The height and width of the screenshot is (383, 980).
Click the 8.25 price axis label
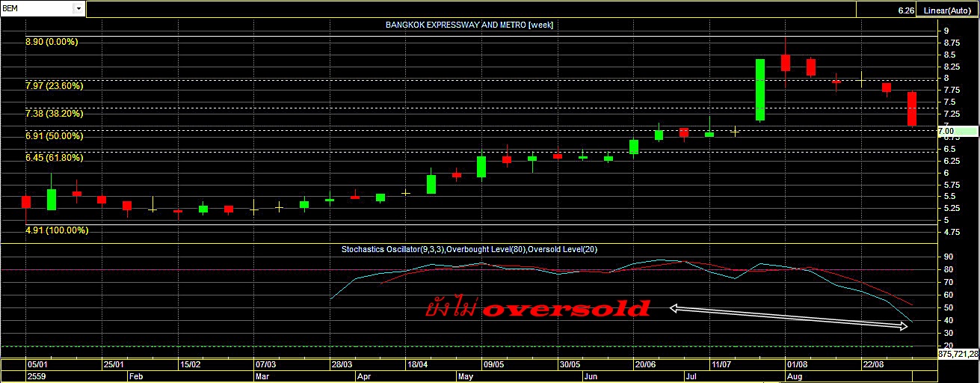point(952,67)
